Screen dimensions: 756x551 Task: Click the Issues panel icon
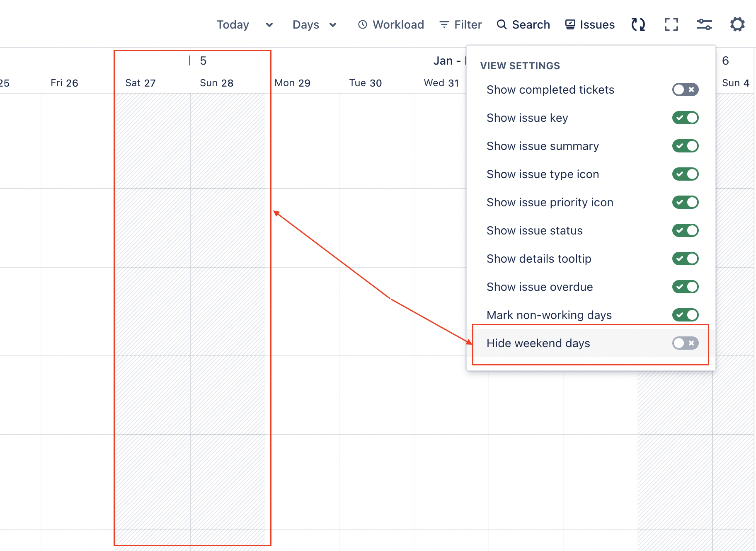click(x=570, y=24)
